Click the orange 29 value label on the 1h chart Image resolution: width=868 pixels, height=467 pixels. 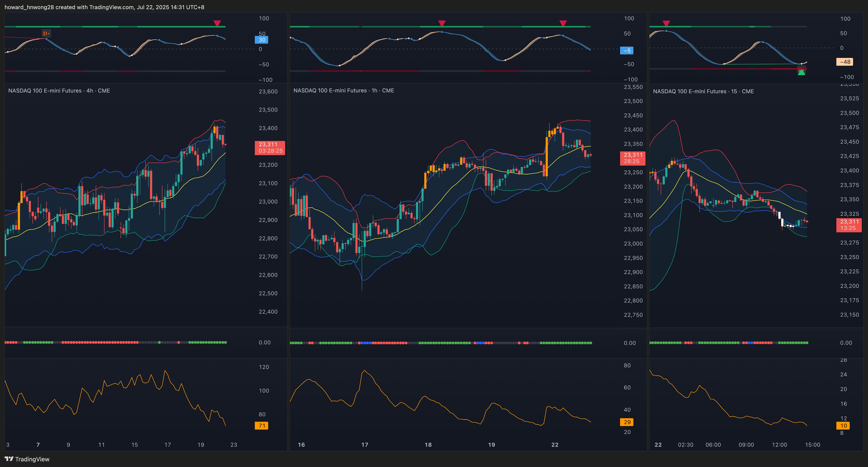pos(627,422)
